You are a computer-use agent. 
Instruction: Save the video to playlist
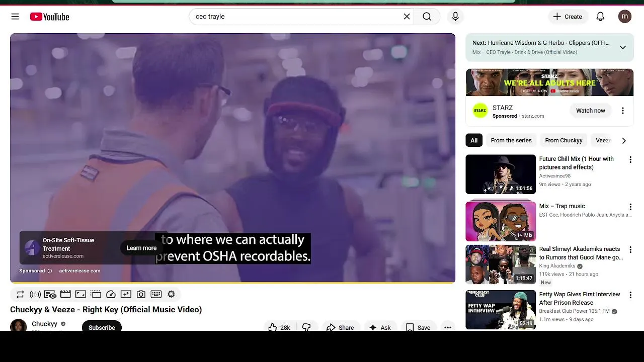(x=418, y=327)
